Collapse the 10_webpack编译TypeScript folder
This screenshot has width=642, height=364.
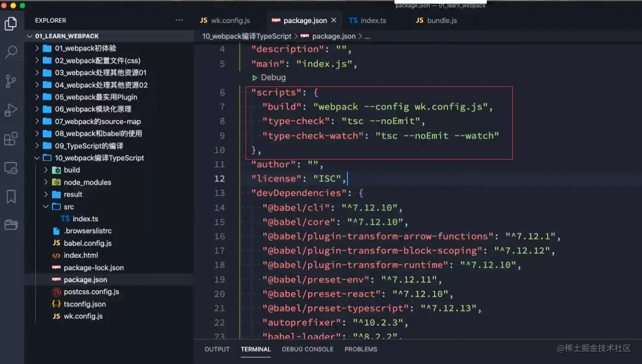pyautogui.click(x=109, y=158)
